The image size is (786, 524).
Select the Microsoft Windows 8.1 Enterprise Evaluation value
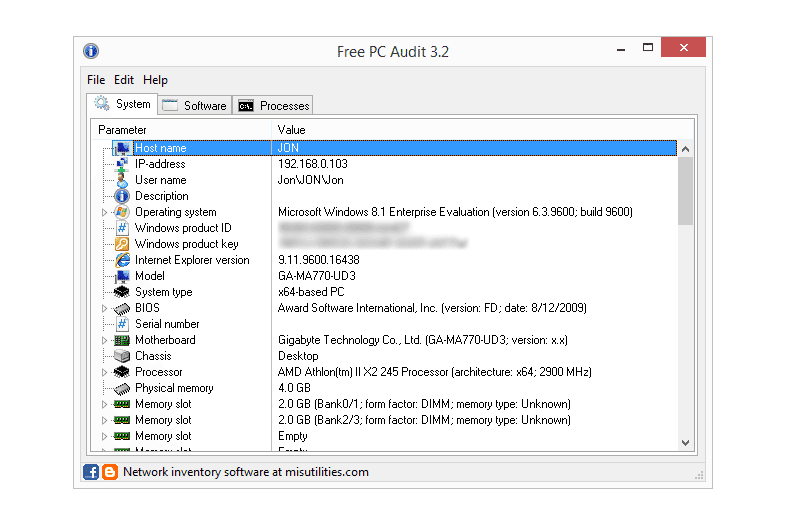455,212
